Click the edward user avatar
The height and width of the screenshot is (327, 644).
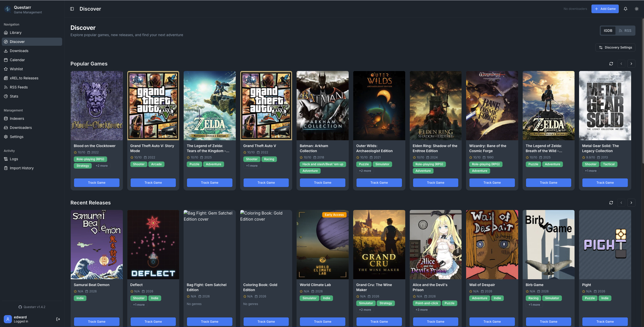tap(8, 319)
